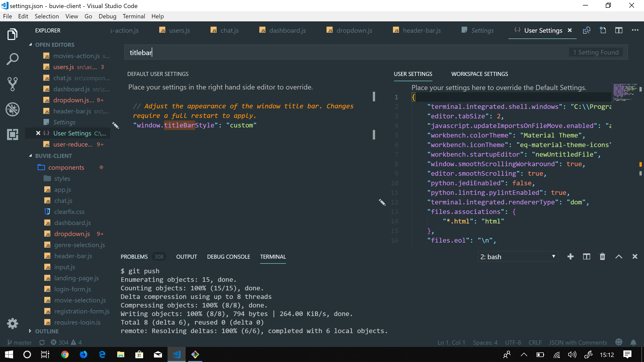Split the terminal panel
This screenshot has height=362, width=644.
[586, 256]
